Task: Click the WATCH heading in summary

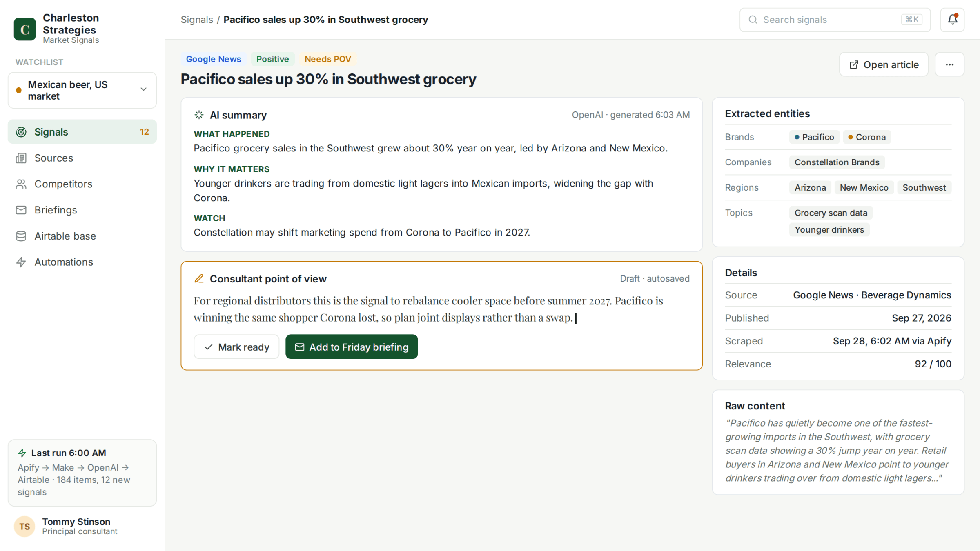Action: [209, 218]
